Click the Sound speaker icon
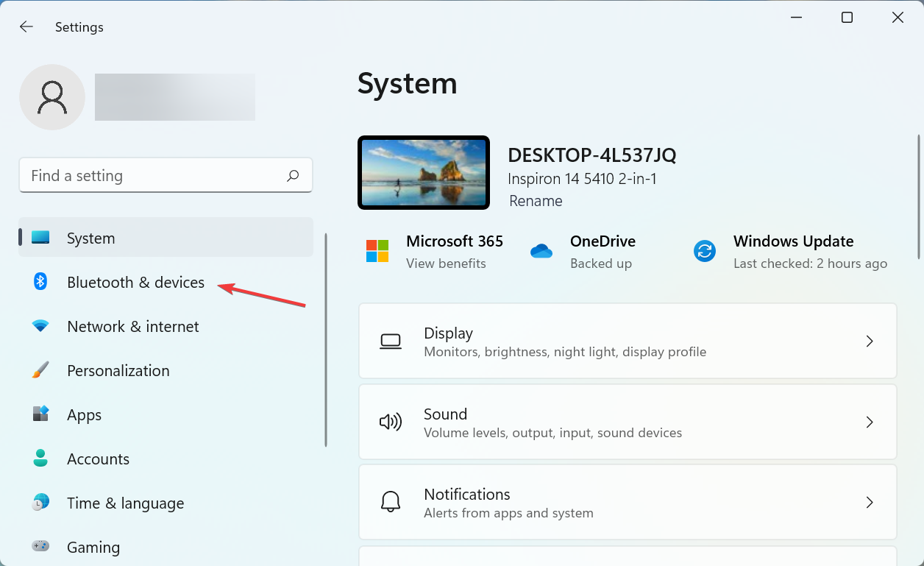 (x=391, y=422)
